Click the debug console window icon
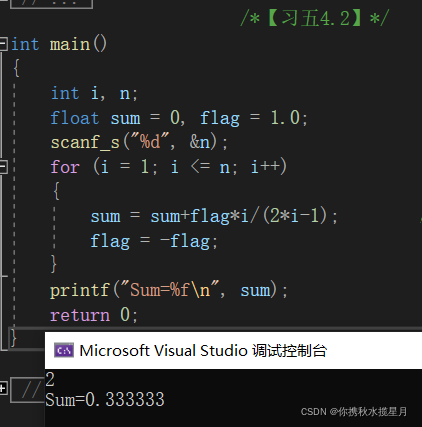The height and width of the screenshot is (427, 422). point(64,351)
